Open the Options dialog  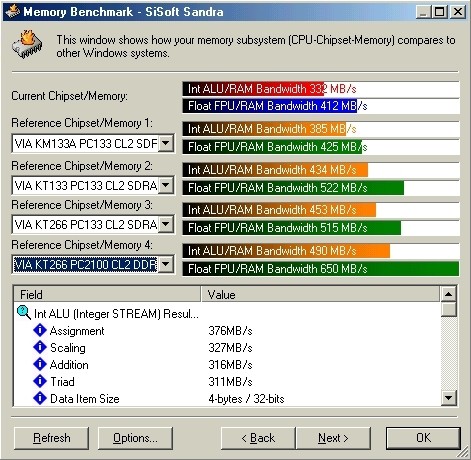point(135,438)
